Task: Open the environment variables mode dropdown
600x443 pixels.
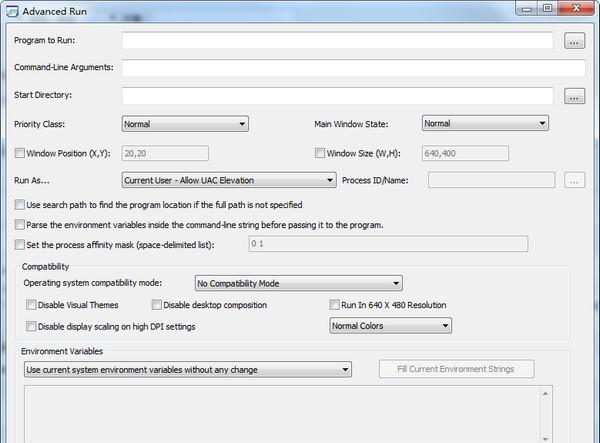Action: tap(188, 370)
